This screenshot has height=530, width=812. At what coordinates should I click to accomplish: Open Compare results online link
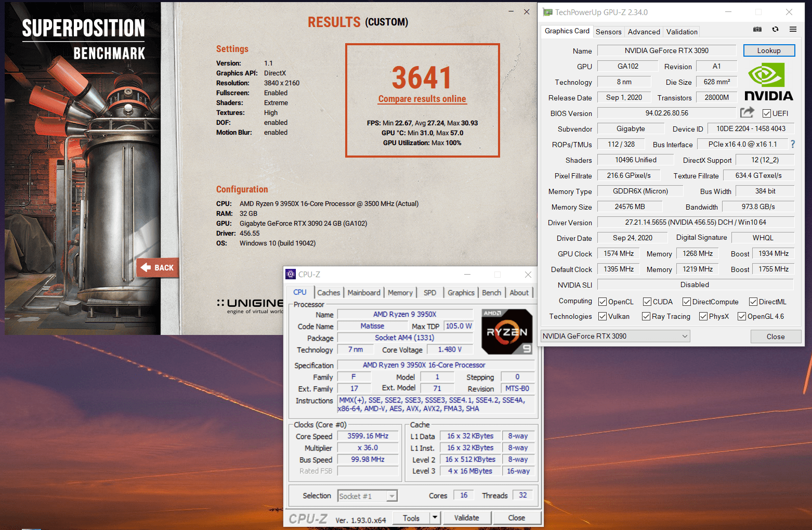point(422,99)
